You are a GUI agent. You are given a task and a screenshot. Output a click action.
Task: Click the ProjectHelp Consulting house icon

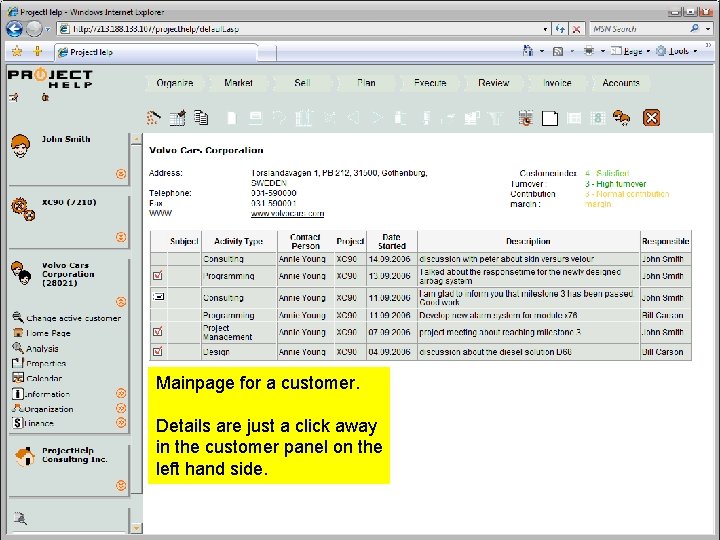coord(24,457)
